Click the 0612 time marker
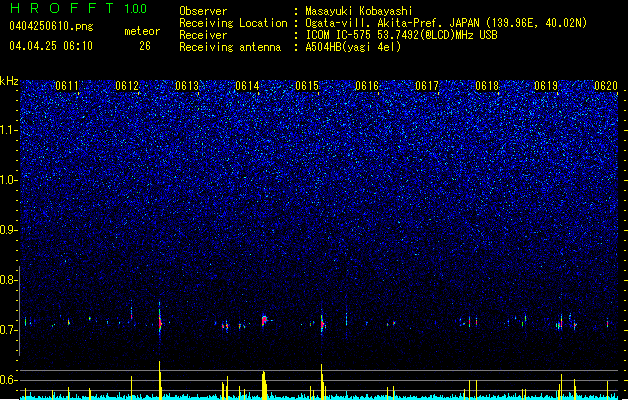Viewport: 629px width, 400px height. click(127, 86)
